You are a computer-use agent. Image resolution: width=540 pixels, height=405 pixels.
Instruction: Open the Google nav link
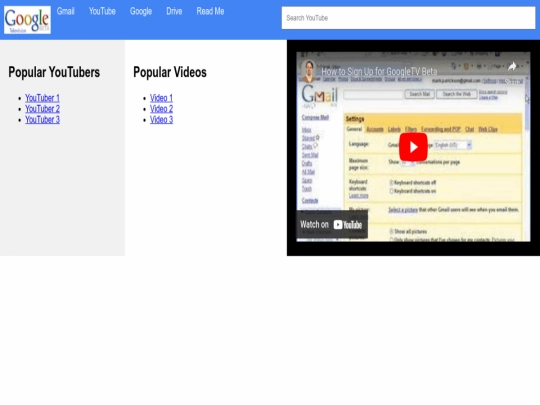pos(141,11)
